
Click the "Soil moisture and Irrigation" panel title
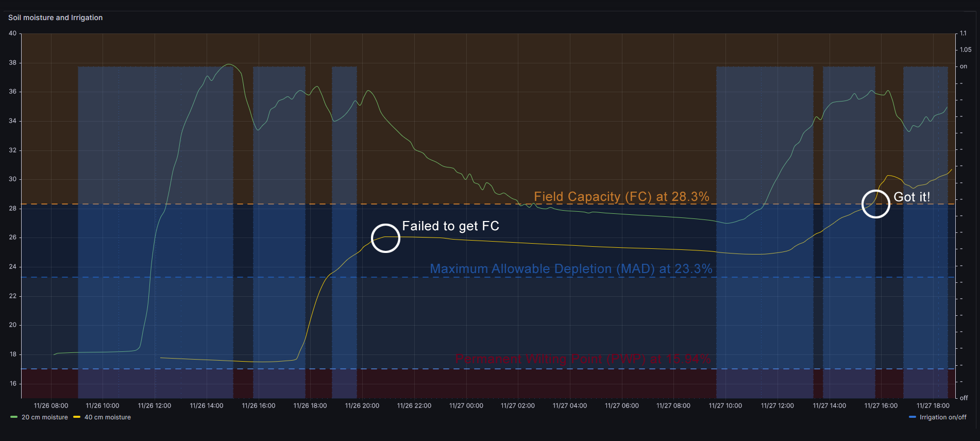click(x=55, y=18)
